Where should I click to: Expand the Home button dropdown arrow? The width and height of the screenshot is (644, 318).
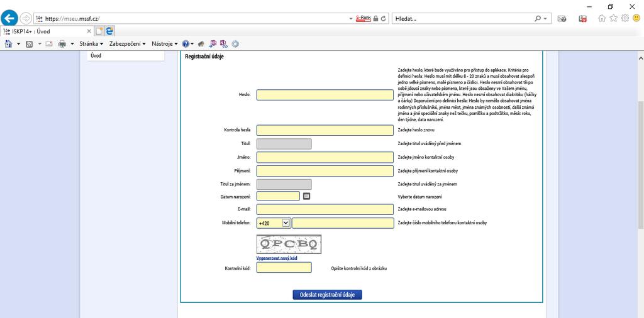click(x=18, y=43)
